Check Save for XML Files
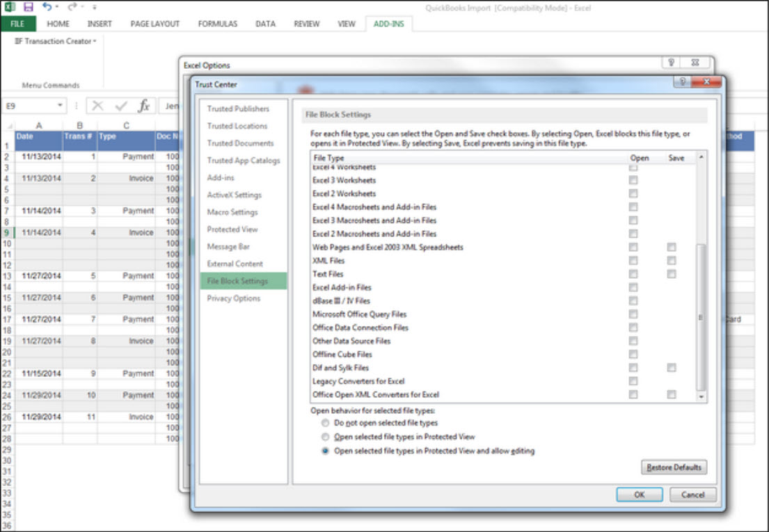 (672, 261)
